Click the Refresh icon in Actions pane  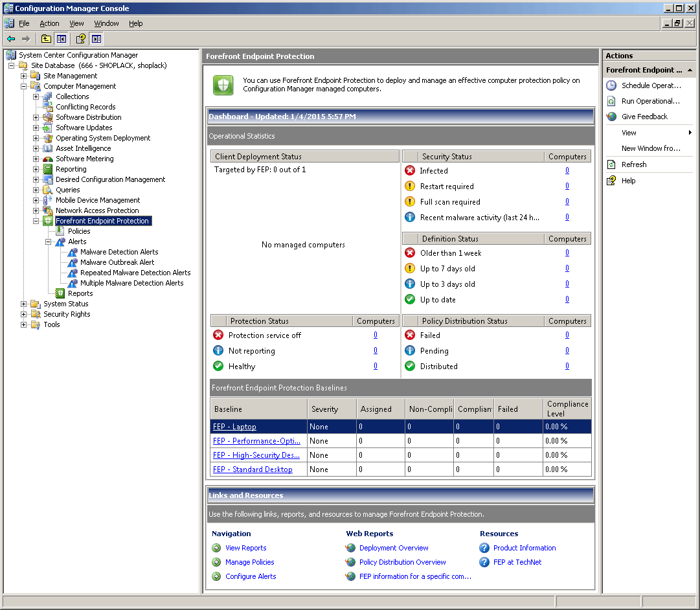point(611,164)
